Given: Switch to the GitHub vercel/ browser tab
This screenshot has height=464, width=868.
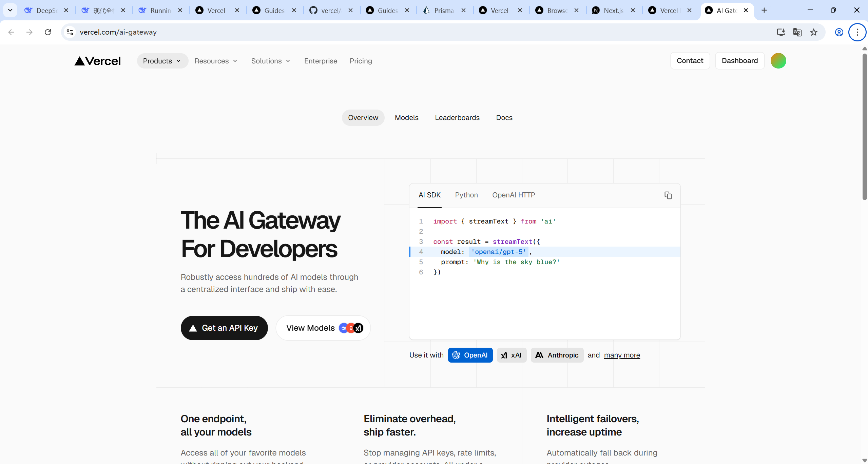Looking at the screenshot, I should pos(331,11).
